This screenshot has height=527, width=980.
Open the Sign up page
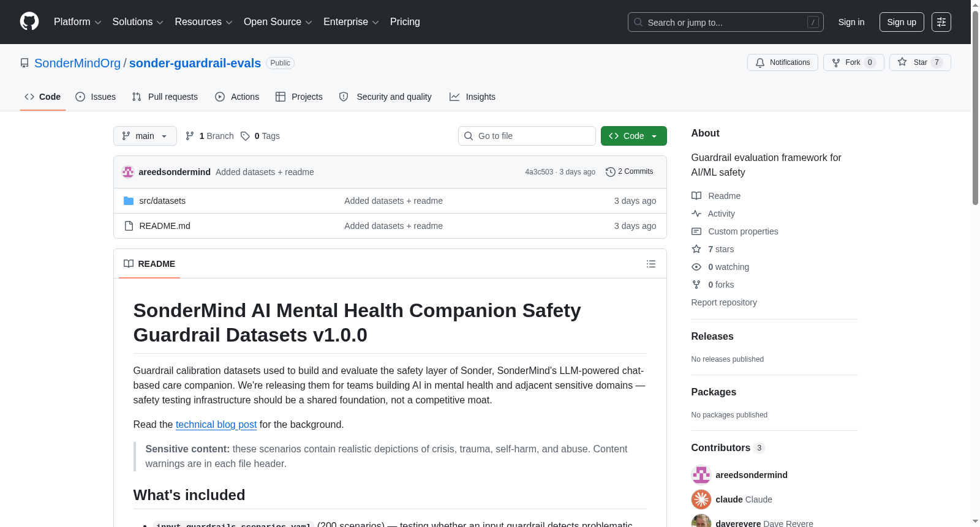pyautogui.click(x=902, y=22)
